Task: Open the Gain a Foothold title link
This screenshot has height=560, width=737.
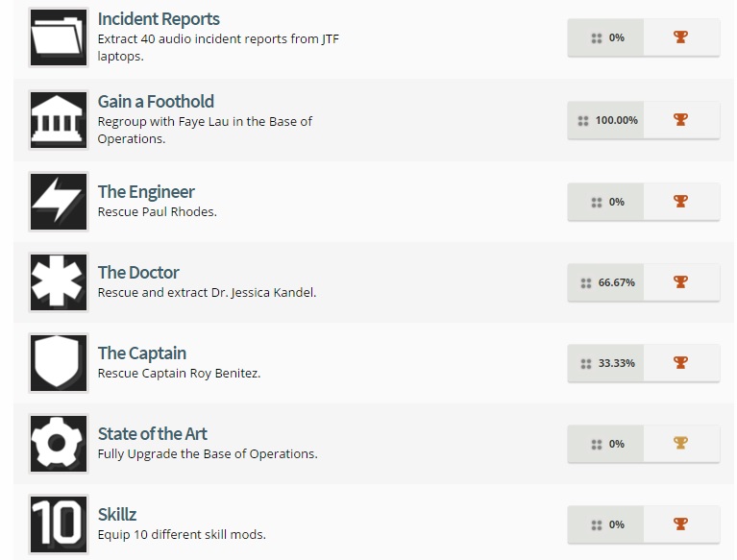Action: tap(156, 102)
